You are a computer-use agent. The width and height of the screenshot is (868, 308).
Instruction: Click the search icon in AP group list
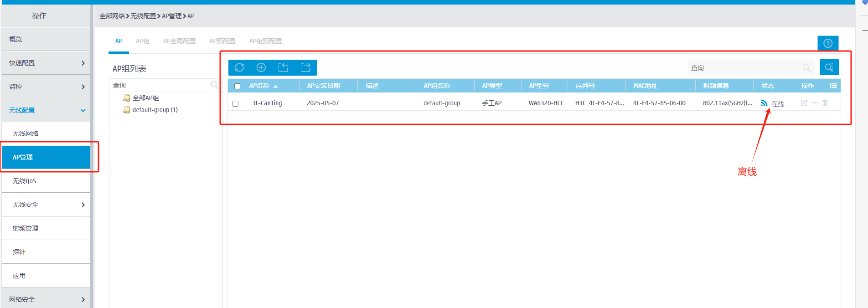(x=214, y=85)
